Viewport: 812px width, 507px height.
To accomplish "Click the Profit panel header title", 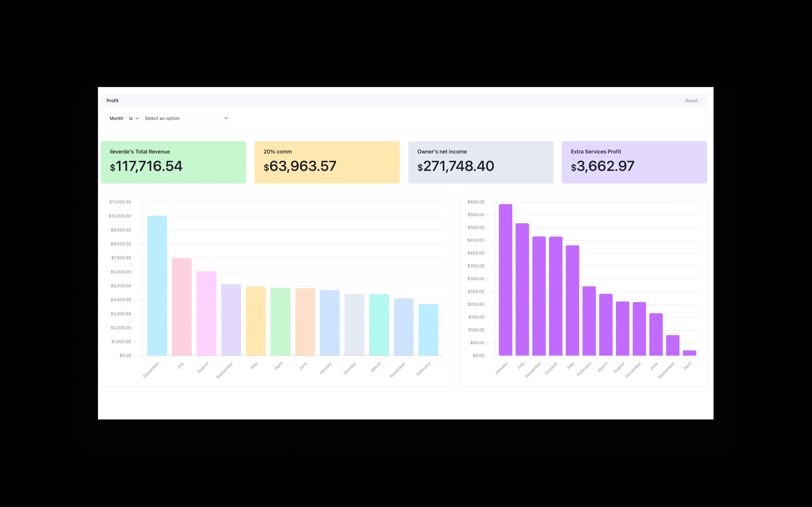I will [x=112, y=101].
